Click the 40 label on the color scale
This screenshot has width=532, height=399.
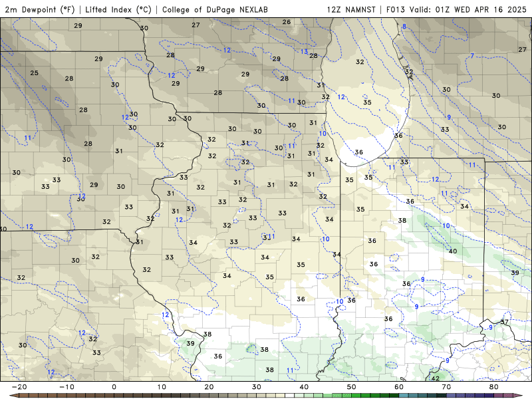pos(304,387)
